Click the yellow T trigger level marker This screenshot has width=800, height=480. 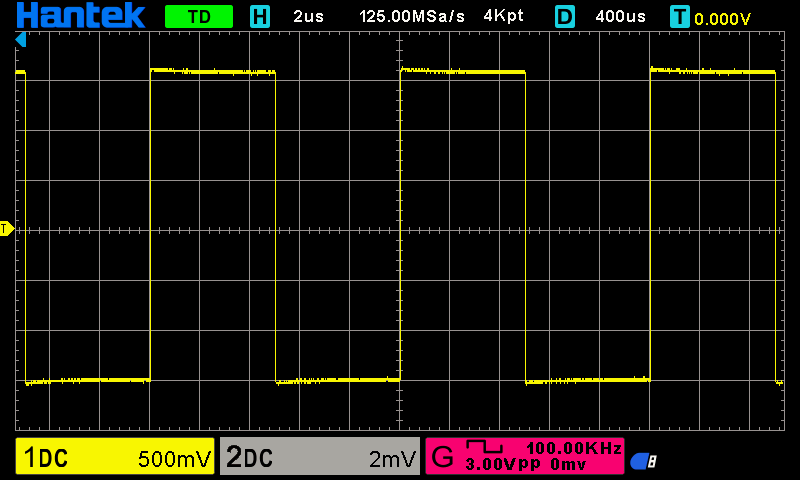click(x=7, y=229)
